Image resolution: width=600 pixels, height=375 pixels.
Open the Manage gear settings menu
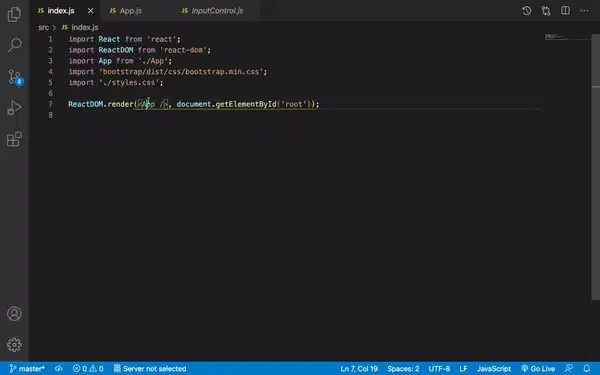(14, 345)
